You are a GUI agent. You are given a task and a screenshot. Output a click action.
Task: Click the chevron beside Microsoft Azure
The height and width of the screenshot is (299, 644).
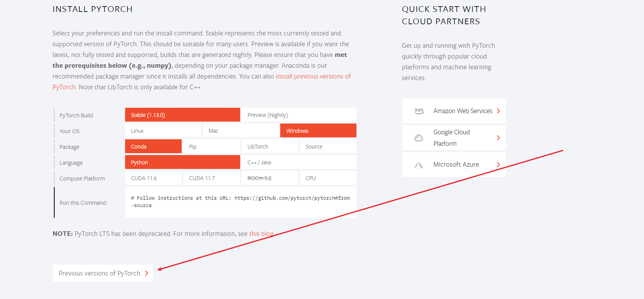coord(498,165)
